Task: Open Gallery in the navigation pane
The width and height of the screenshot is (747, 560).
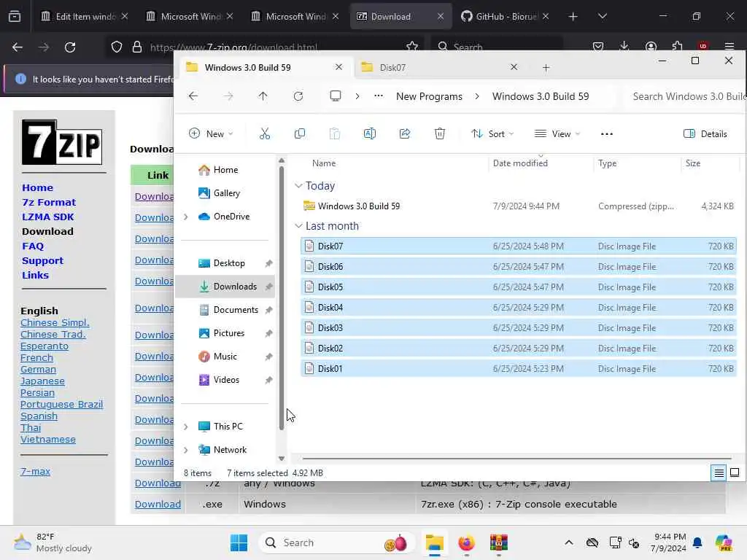Action: pyautogui.click(x=225, y=192)
